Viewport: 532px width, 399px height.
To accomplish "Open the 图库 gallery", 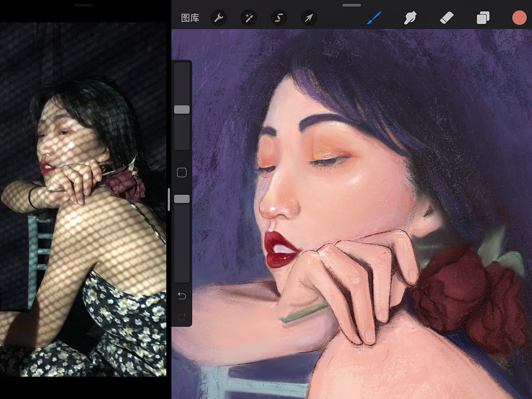I will click(190, 18).
